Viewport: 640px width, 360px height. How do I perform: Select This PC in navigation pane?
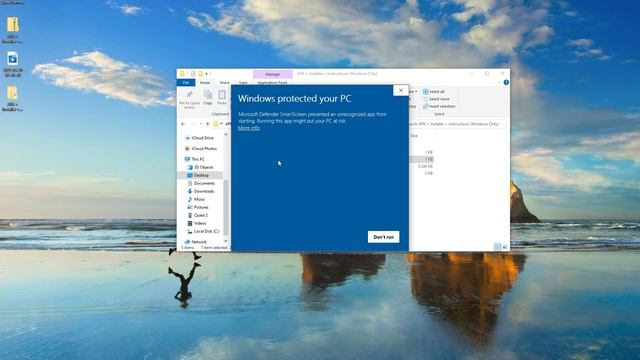(x=194, y=159)
